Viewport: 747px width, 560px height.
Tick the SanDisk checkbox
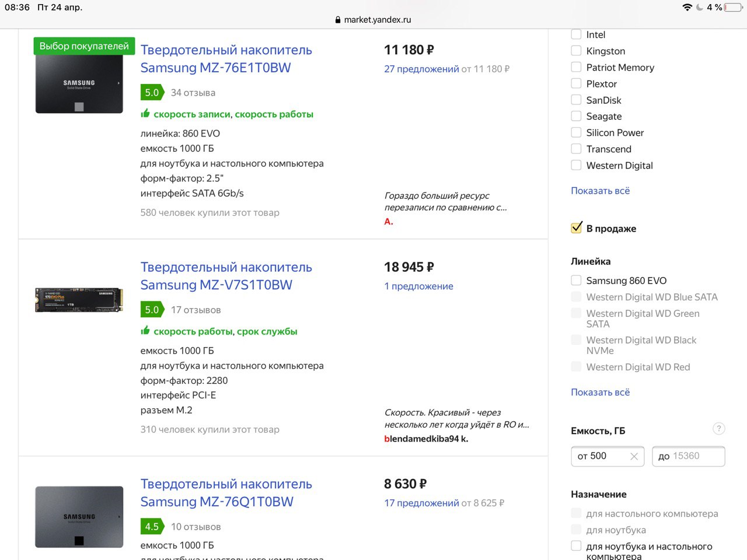pos(576,100)
